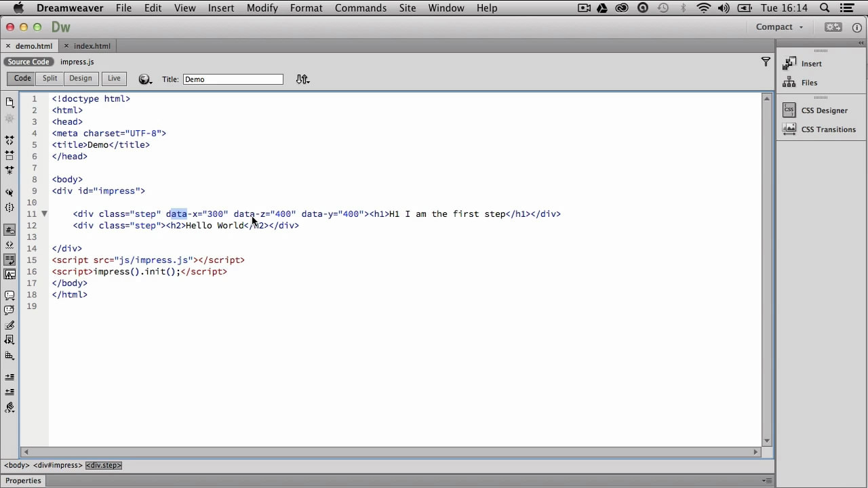The width and height of the screenshot is (868, 488).
Task: Open the Edit menu
Action: 153,8
